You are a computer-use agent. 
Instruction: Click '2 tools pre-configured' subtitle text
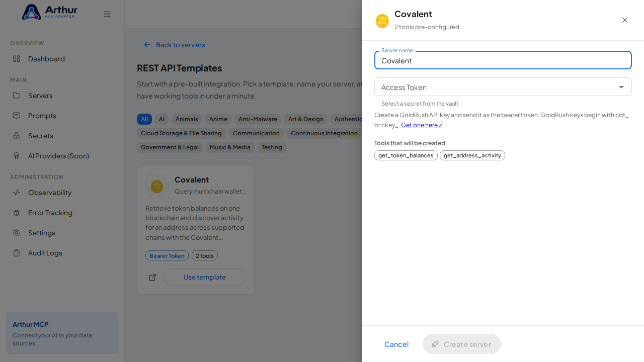click(427, 27)
